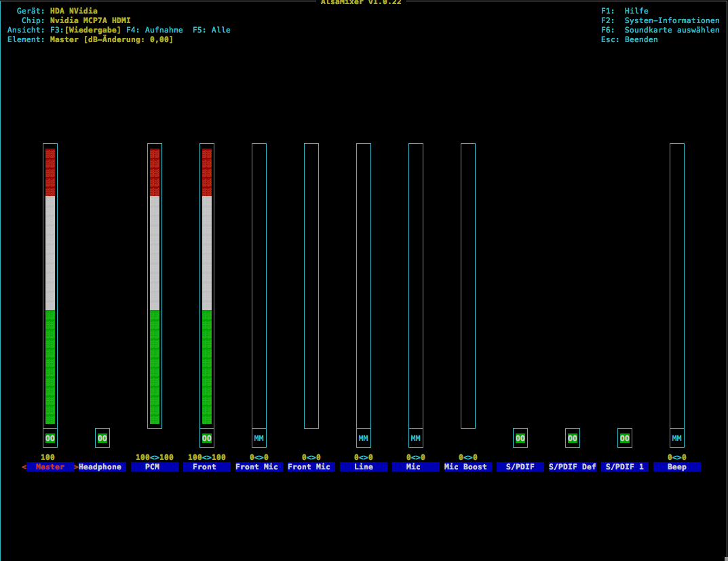Viewport: 728px width, 561px height.
Task: Click the empty Mic Boost level bar
Action: pos(468,286)
